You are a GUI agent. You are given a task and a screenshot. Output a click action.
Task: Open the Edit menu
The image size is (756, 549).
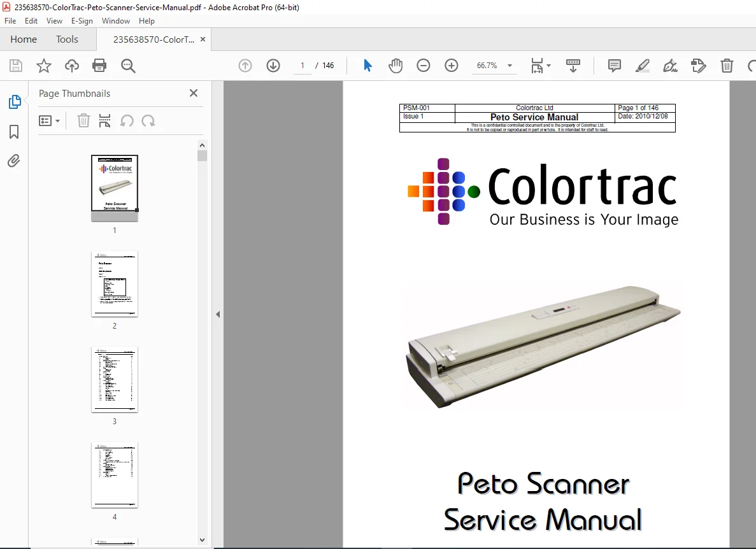(x=31, y=21)
